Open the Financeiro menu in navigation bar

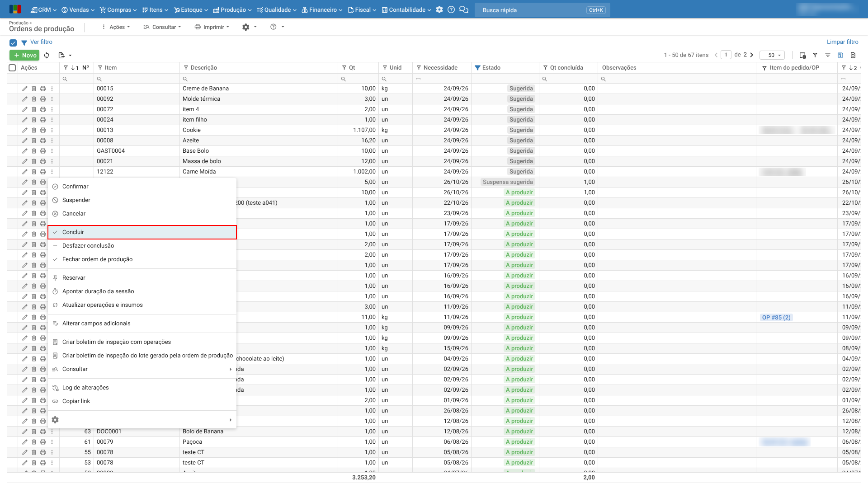322,9
